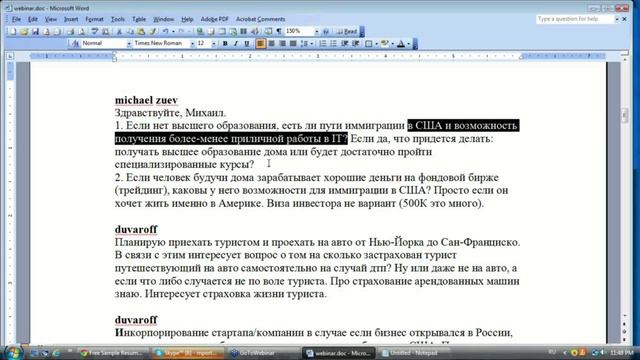Click the Decrease Indent icon
The width and height of the screenshot is (640, 360).
click(x=344, y=43)
